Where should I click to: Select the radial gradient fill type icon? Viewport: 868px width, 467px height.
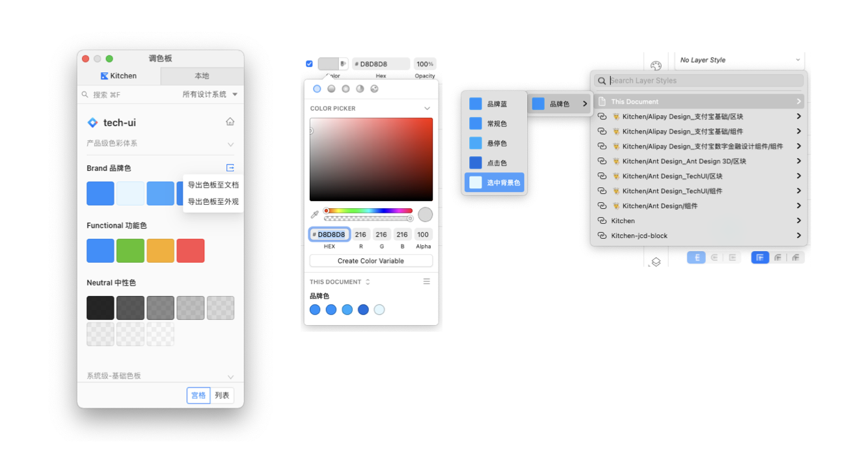click(x=346, y=89)
